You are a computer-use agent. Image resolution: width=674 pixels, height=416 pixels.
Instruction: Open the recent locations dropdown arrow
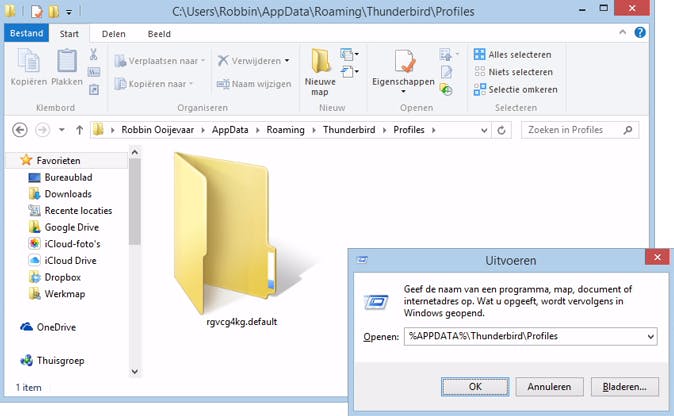click(62, 130)
